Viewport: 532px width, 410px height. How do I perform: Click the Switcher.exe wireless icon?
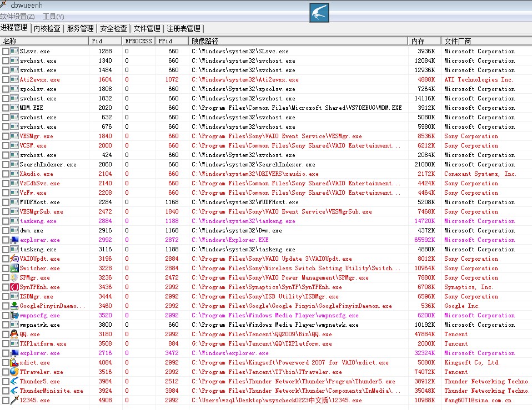[14, 268]
